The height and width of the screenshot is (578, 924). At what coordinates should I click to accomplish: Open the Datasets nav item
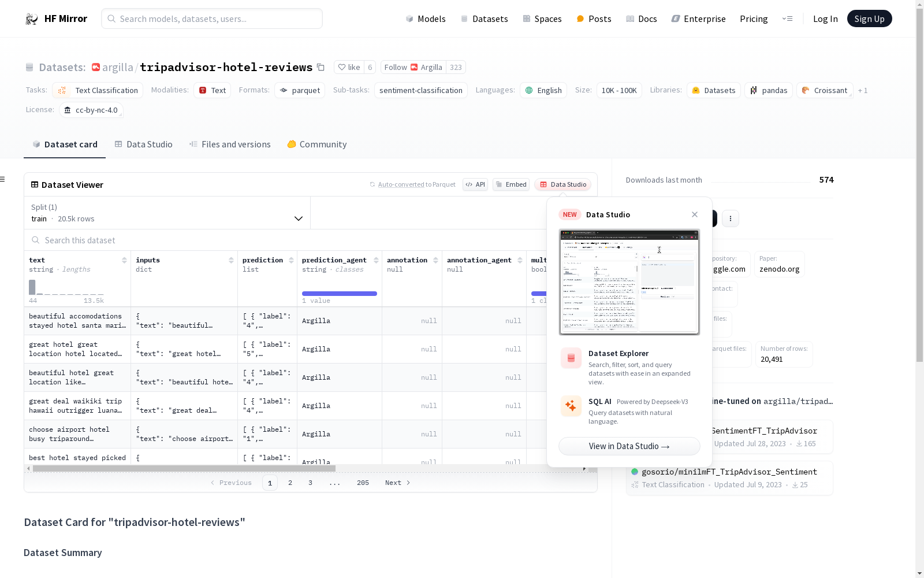[484, 19]
